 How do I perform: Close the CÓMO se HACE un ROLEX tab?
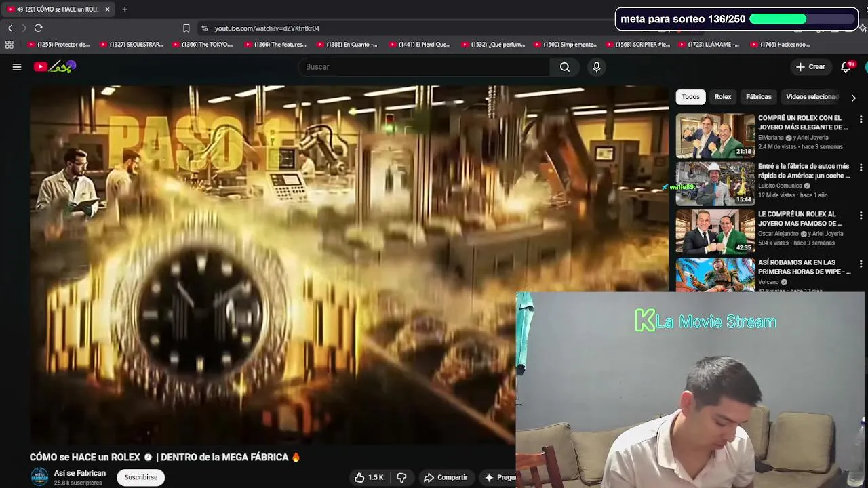click(x=107, y=9)
